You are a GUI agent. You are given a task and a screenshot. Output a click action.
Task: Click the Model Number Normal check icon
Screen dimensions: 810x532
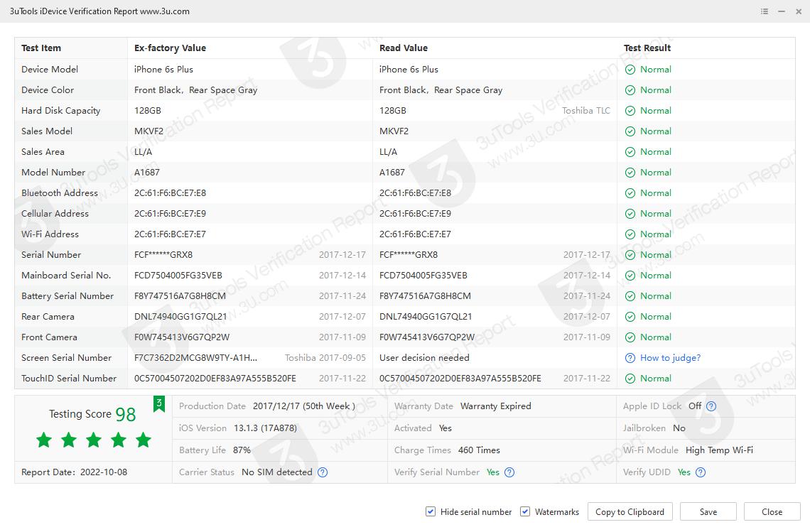point(630,173)
